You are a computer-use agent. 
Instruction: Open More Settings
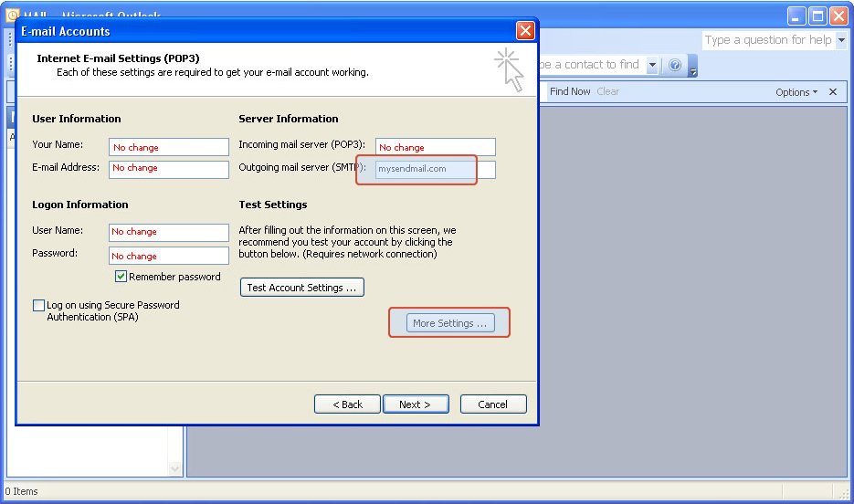point(449,323)
